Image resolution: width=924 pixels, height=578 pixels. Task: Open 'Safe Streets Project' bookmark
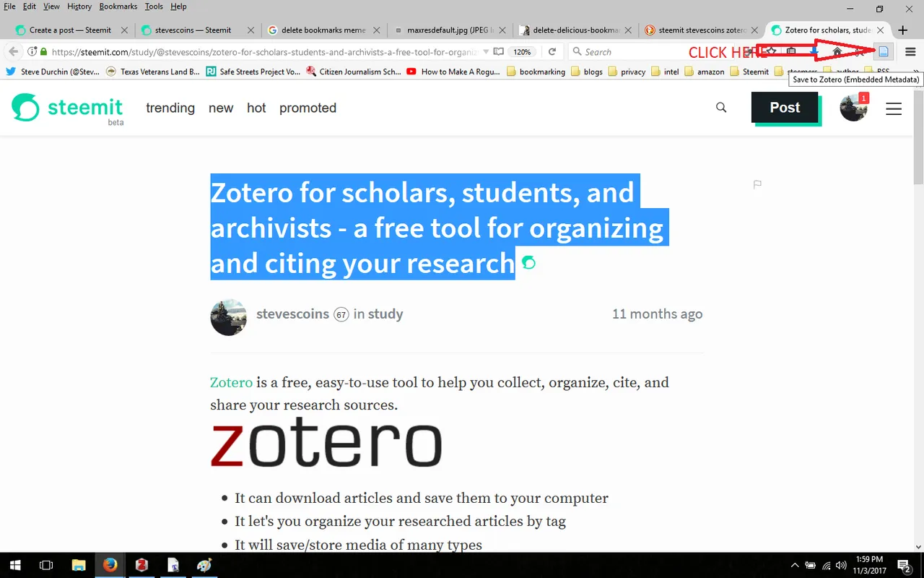click(253, 72)
